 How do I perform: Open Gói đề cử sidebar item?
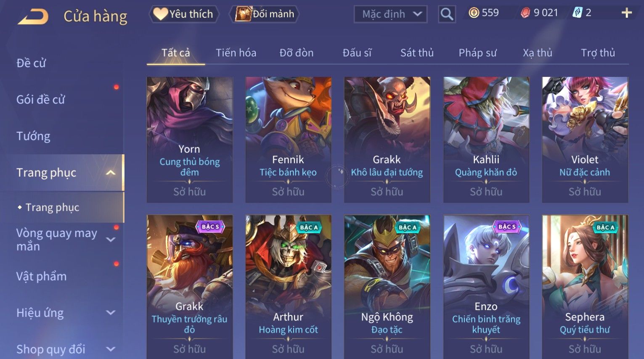(41, 100)
